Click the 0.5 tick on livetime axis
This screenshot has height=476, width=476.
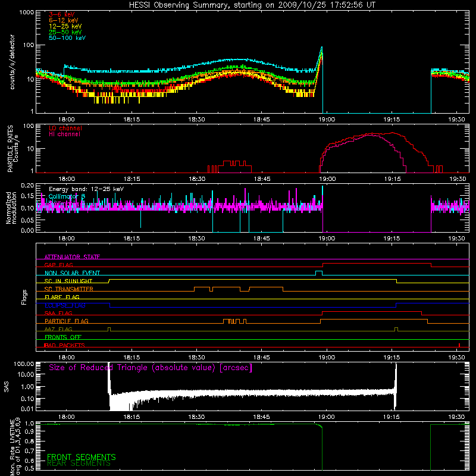tap(29, 468)
